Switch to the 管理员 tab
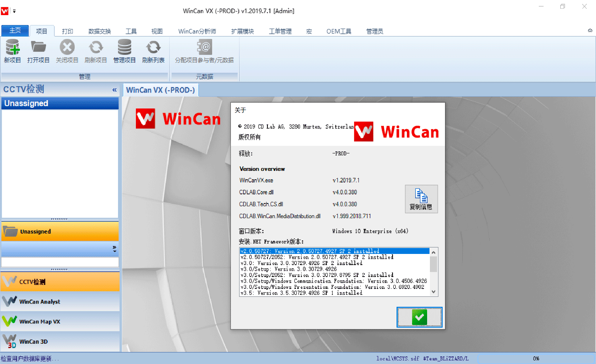The height and width of the screenshot is (364, 596). click(x=375, y=31)
